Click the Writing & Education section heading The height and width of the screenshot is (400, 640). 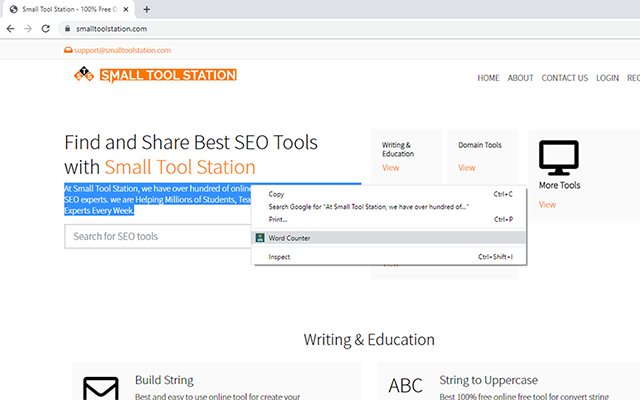(x=369, y=340)
